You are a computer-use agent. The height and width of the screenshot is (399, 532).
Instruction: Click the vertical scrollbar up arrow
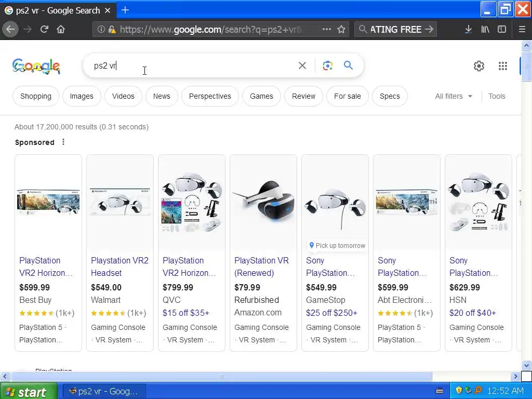(x=527, y=45)
